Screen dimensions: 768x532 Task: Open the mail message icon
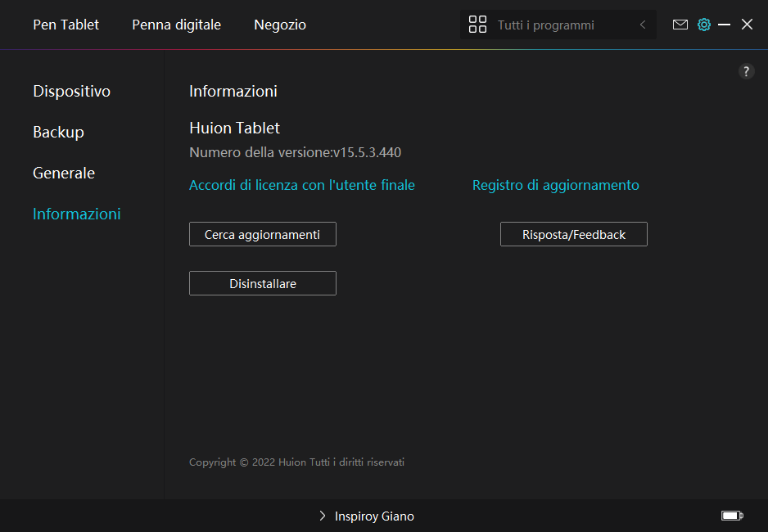pos(680,25)
